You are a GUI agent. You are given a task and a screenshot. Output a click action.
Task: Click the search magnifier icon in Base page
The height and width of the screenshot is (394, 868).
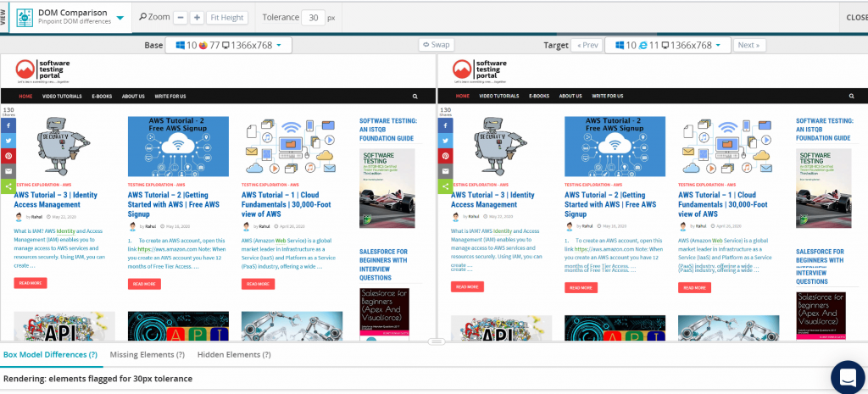[x=415, y=96]
